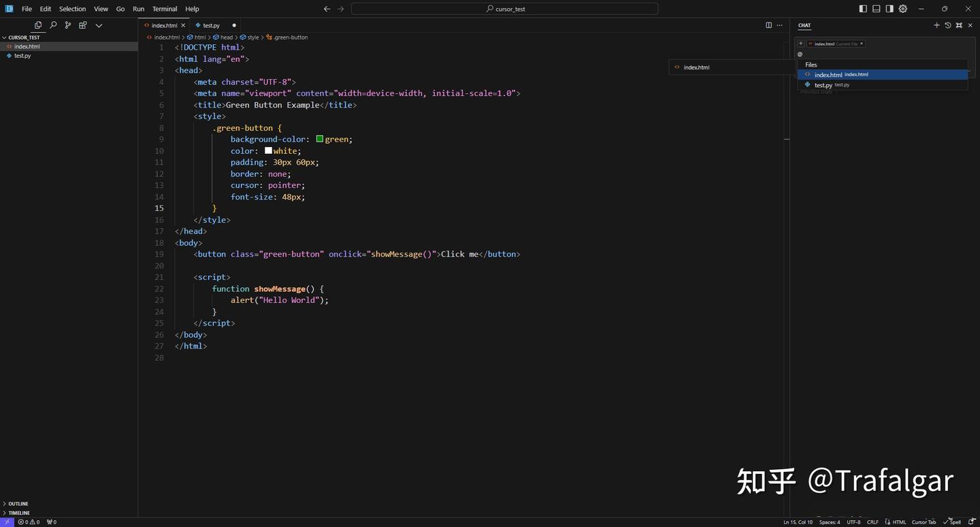Screen dimensions: 980x527
Task: Expand the Timeline section
Action: click(19, 513)
